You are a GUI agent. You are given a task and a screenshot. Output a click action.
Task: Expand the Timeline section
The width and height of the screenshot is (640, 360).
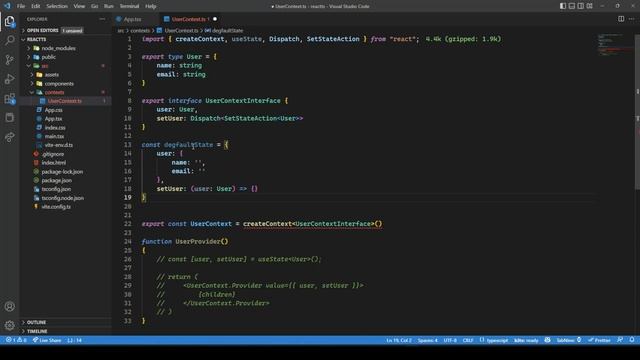click(x=65, y=331)
